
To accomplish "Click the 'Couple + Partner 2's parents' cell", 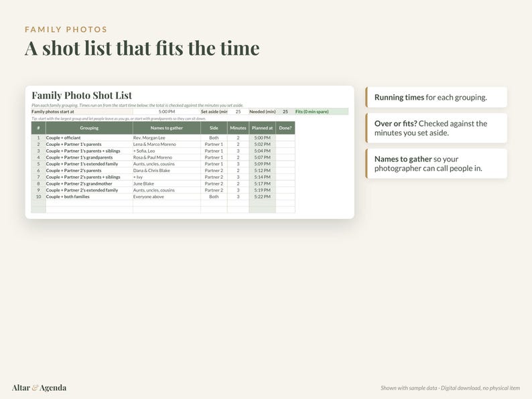I will pos(89,171).
